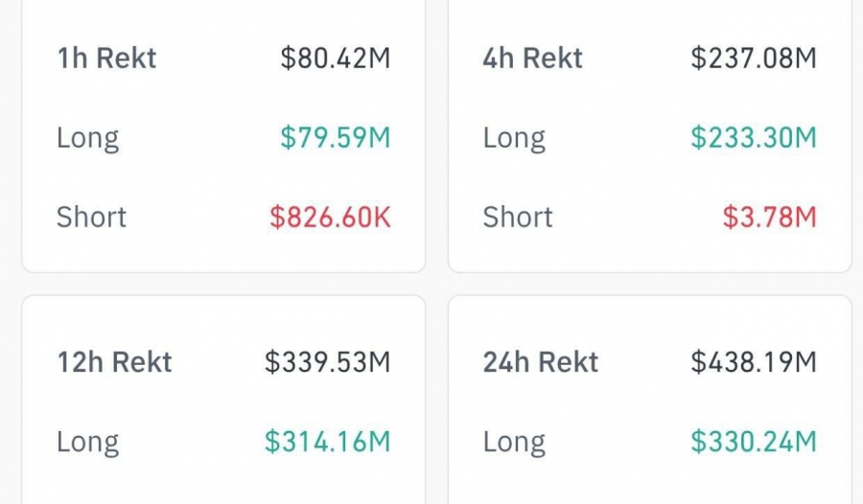Click the 1h Rekt heading label

(x=106, y=58)
